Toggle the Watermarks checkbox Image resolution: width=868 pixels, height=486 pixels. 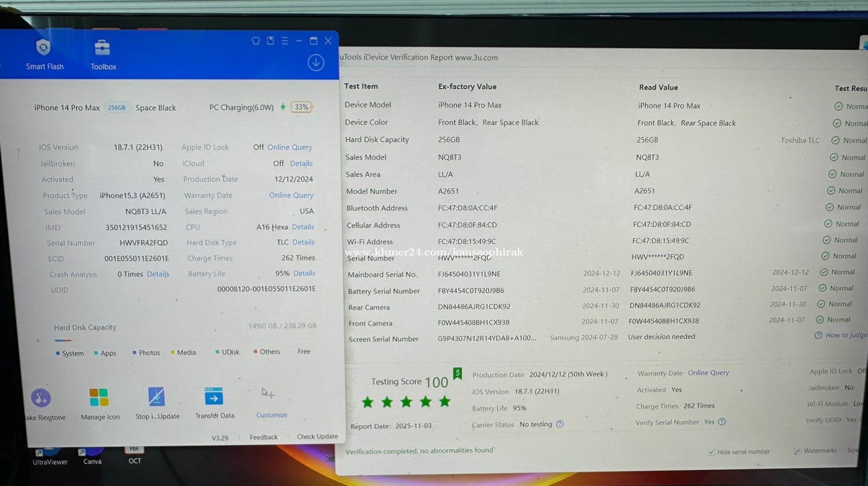(x=797, y=451)
